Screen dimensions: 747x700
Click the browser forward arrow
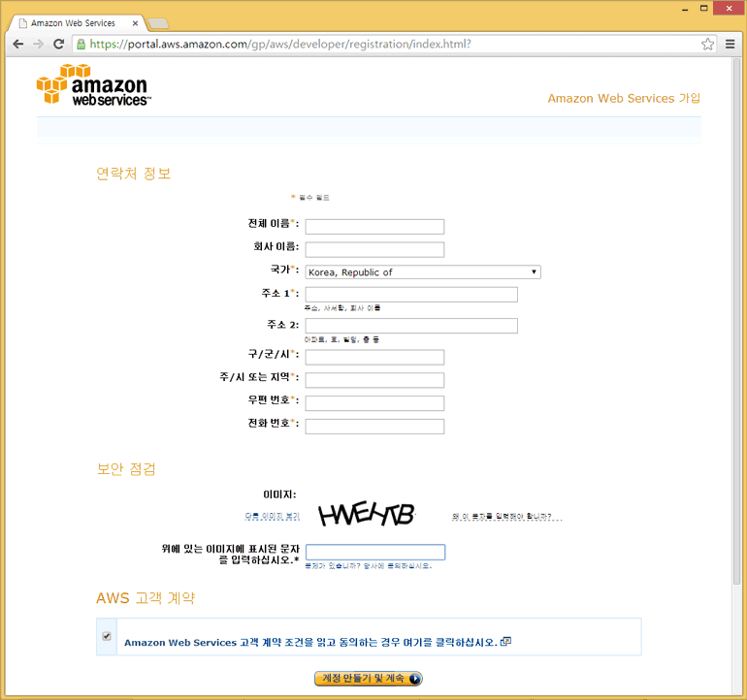point(38,45)
